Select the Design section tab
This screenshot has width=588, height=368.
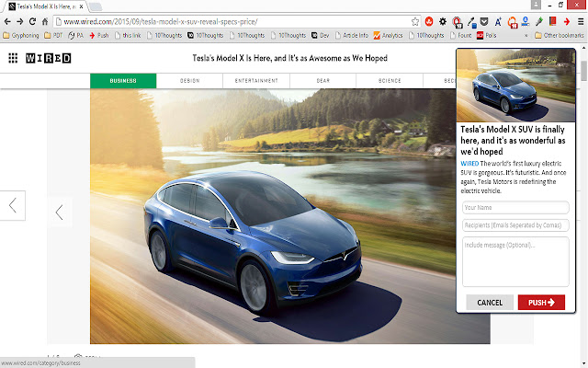point(190,81)
